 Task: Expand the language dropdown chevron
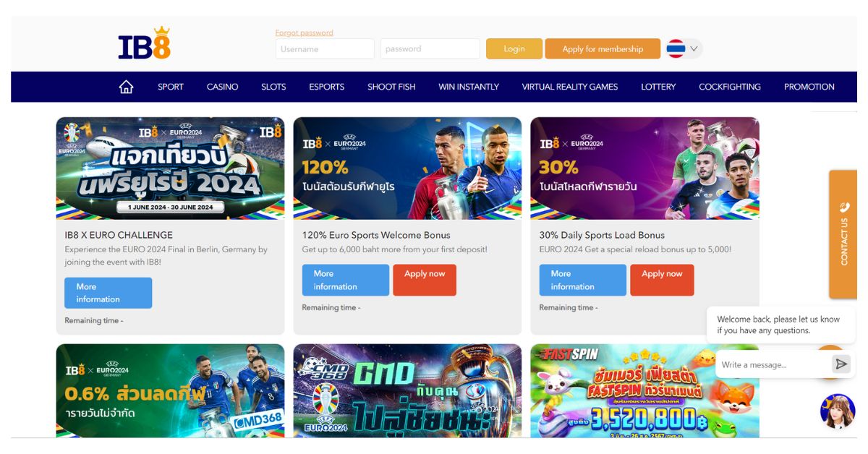tap(694, 48)
